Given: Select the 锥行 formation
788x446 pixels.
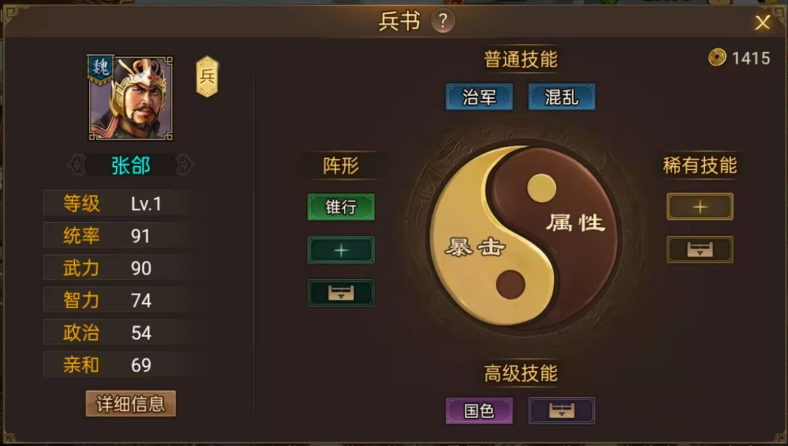Looking at the screenshot, I should click(341, 207).
